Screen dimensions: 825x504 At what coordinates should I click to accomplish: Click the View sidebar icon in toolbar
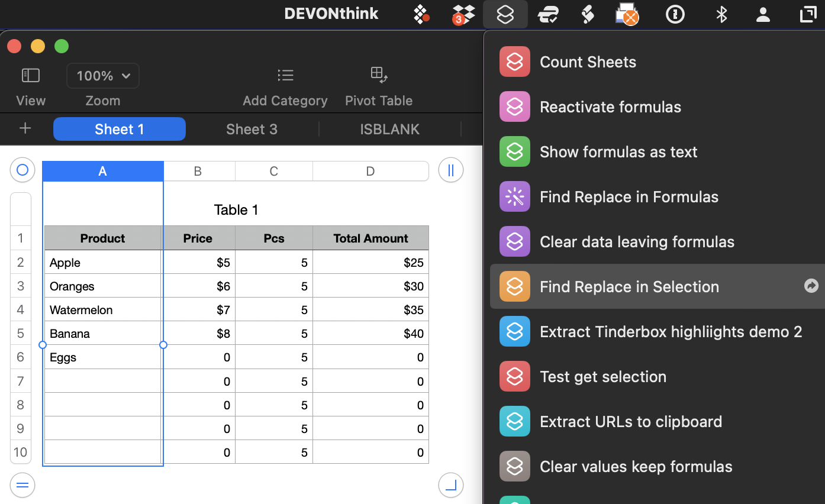(x=31, y=75)
